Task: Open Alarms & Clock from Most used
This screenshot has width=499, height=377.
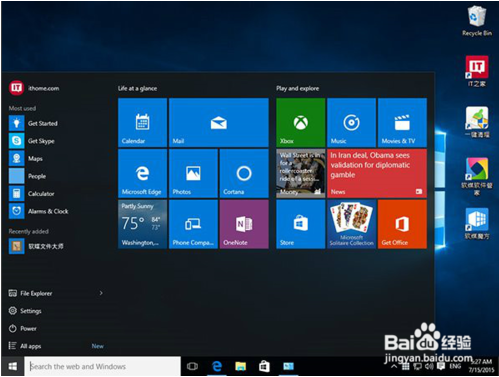Action: (57, 211)
